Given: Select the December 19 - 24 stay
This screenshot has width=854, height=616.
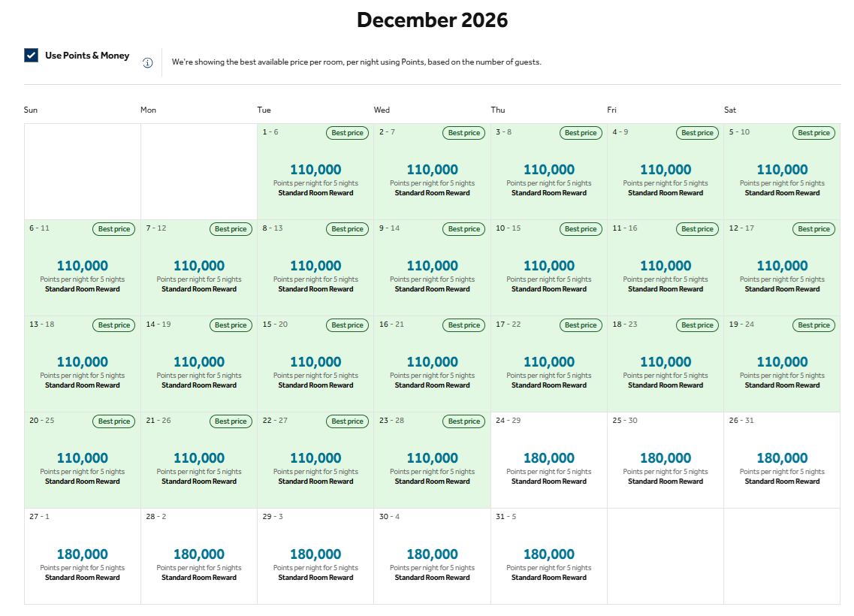Looking at the screenshot, I should click(782, 364).
